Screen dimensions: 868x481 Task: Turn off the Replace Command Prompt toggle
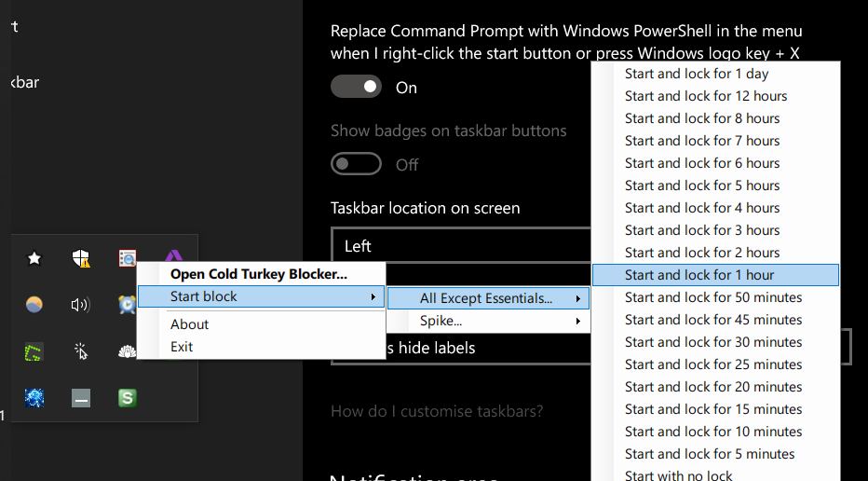click(356, 87)
